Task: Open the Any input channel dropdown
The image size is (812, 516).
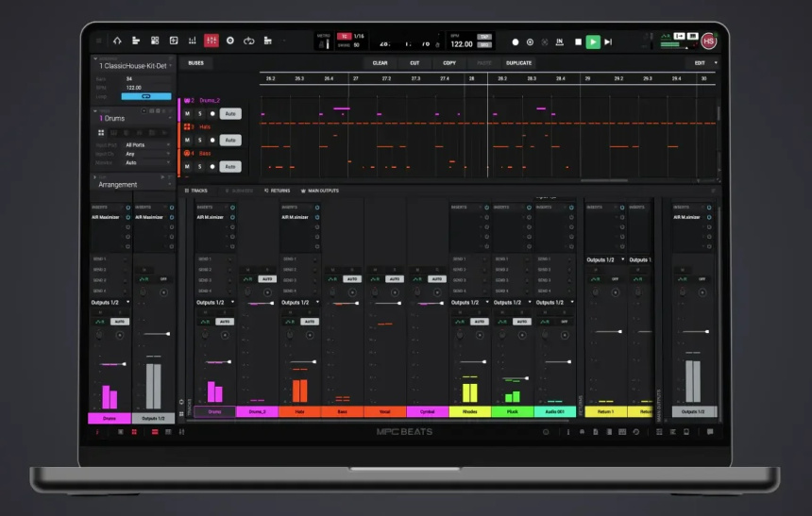Action: tap(147, 154)
